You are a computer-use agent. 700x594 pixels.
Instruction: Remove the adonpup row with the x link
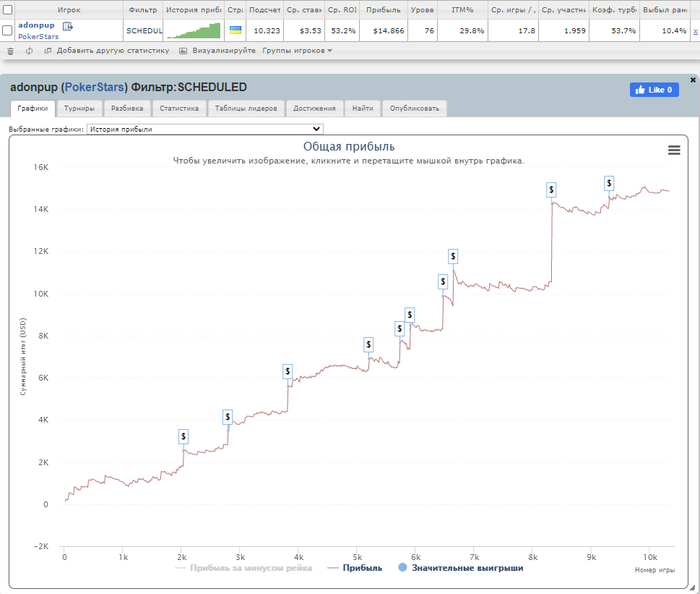coord(696,31)
